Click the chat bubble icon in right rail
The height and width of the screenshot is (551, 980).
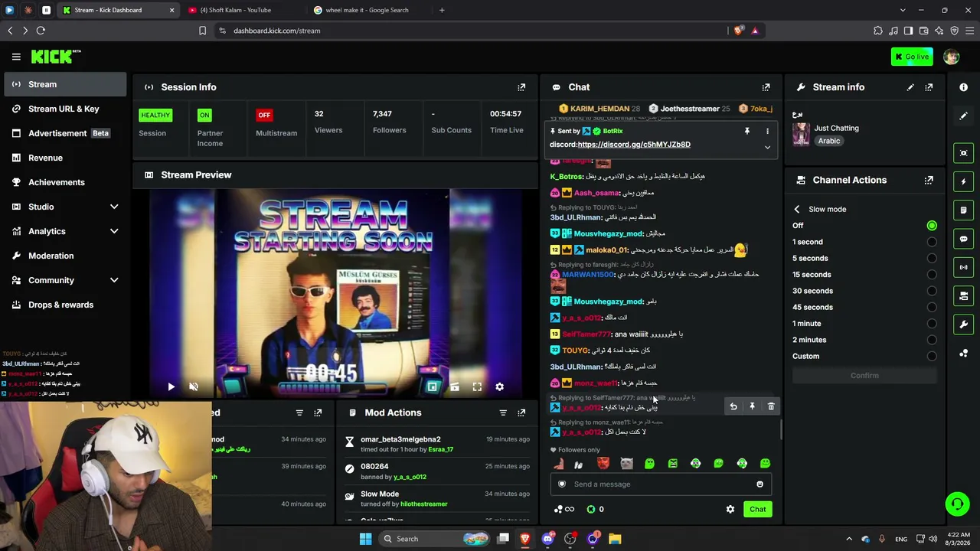[963, 239]
